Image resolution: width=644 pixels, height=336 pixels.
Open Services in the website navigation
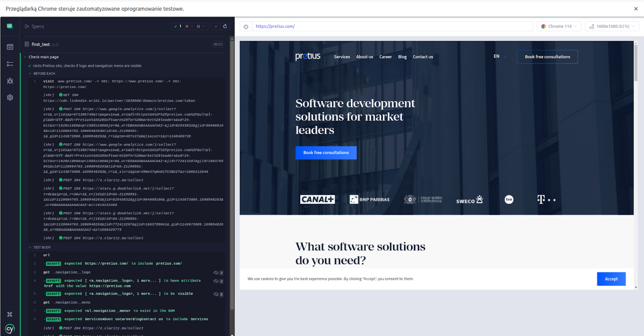tap(342, 57)
